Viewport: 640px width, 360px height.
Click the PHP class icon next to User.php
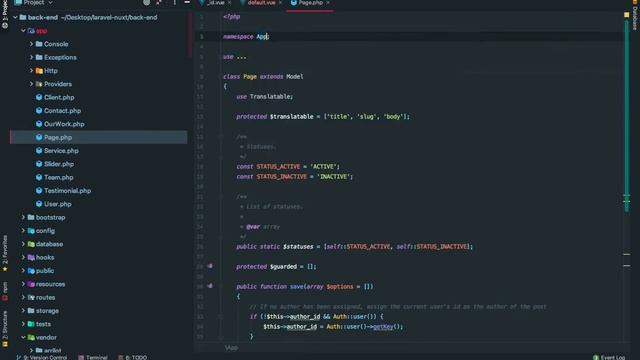(39, 204)
